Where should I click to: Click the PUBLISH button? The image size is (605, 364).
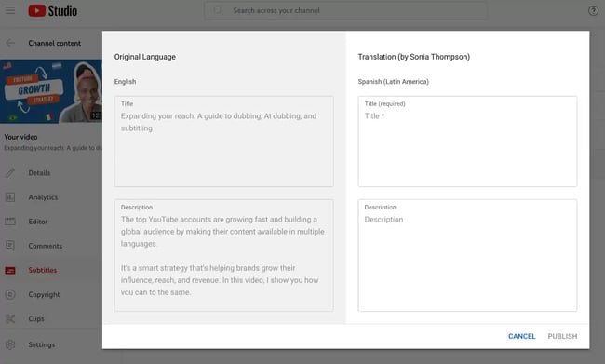point(562,336)
